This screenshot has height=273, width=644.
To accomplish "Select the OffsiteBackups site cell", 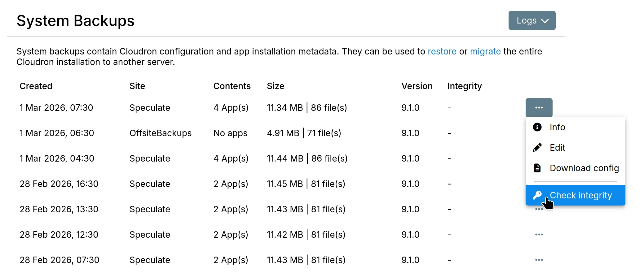I will 160,133.
